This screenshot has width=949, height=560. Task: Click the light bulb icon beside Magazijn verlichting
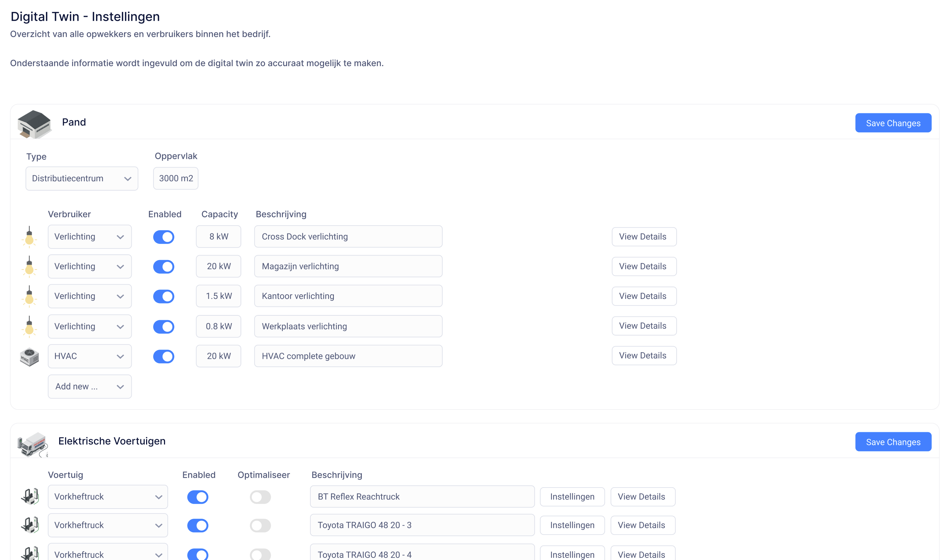click(29, 267)
